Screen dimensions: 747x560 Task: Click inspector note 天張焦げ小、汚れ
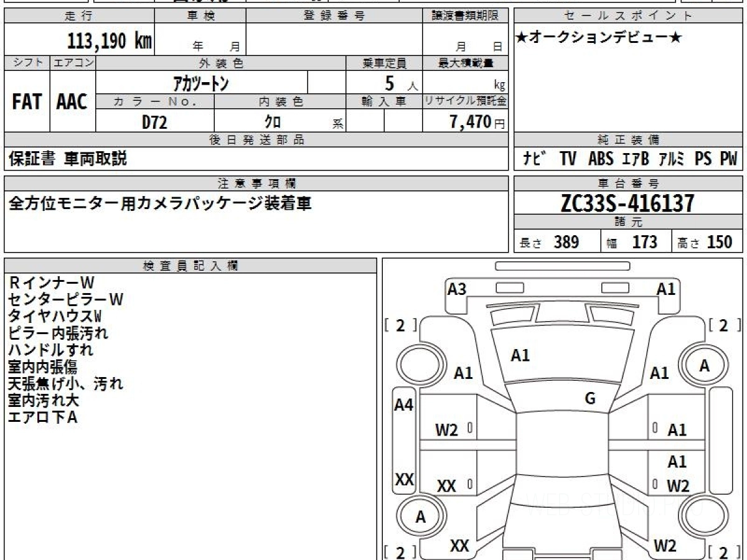pos(66,383)
